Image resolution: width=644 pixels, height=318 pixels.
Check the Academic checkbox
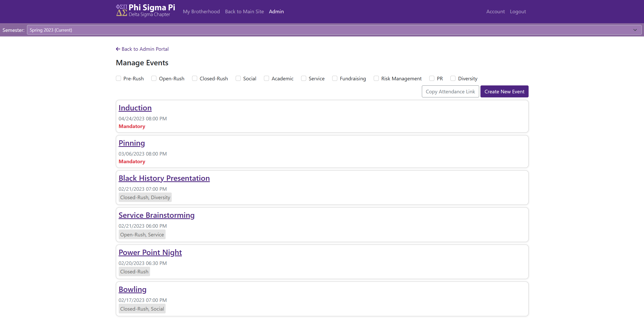266,78
